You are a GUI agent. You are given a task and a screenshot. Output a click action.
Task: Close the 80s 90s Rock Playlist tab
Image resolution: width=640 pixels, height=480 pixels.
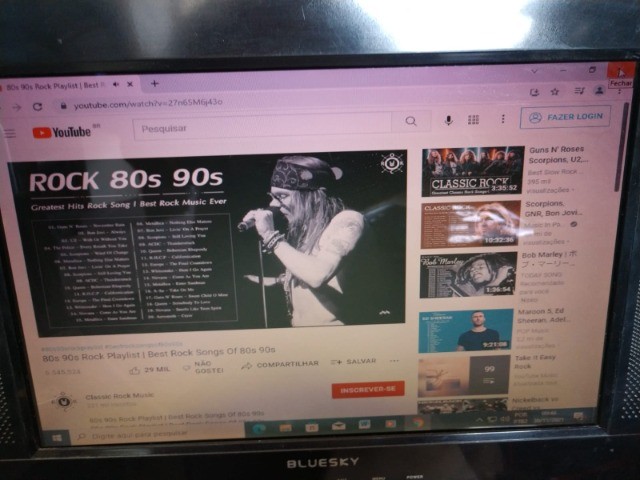[130, 84]
